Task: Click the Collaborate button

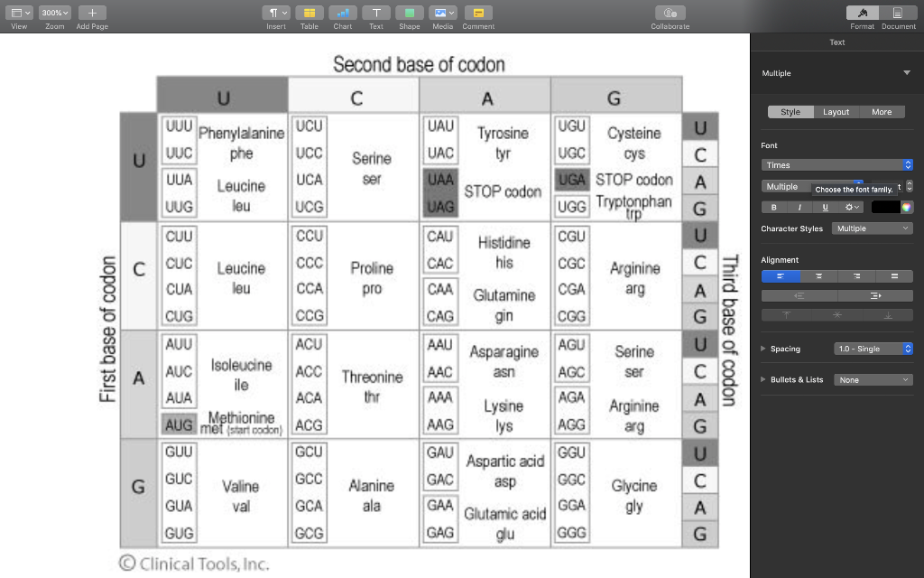Action: tap(669, 13)
